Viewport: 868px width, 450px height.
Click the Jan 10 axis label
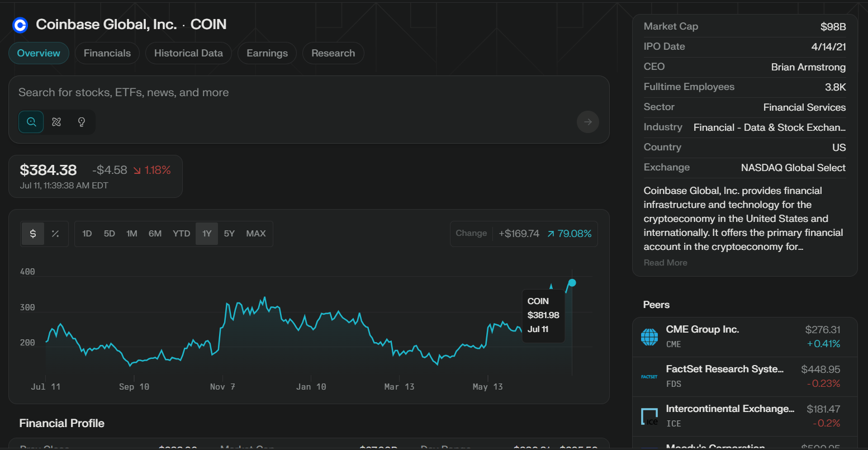pos(311,387)
